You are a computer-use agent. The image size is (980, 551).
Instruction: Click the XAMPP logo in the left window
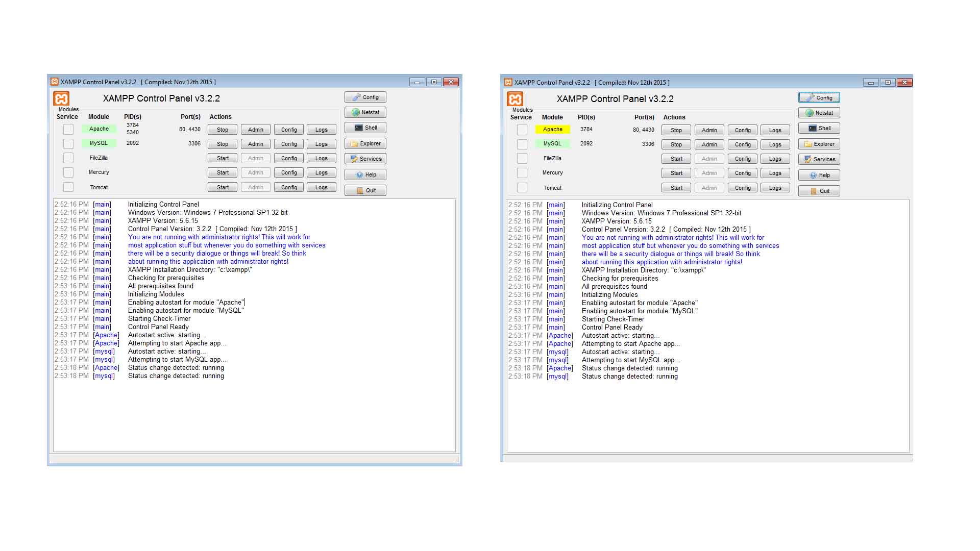tap(61, 98)
